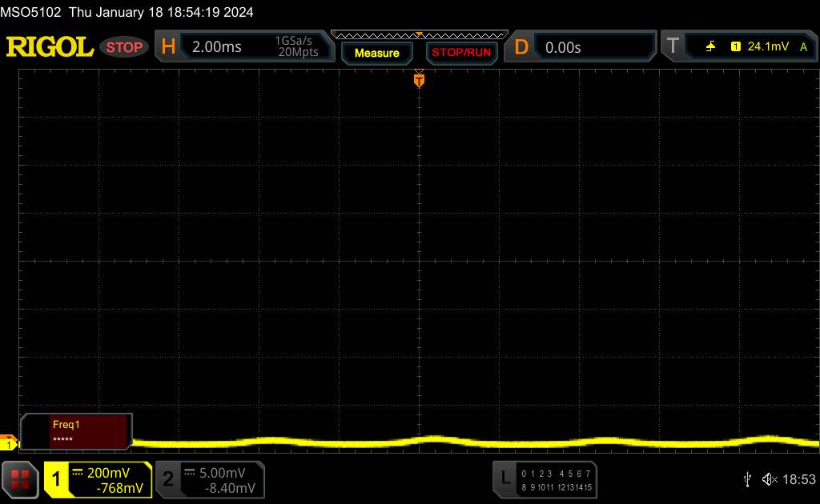
Task: Click the muted speaker icon
Action: (x=769, y=479)
